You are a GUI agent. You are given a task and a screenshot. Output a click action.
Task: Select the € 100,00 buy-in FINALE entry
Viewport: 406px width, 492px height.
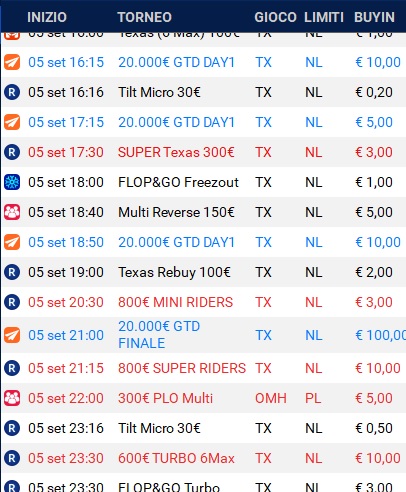coord(381,335)
